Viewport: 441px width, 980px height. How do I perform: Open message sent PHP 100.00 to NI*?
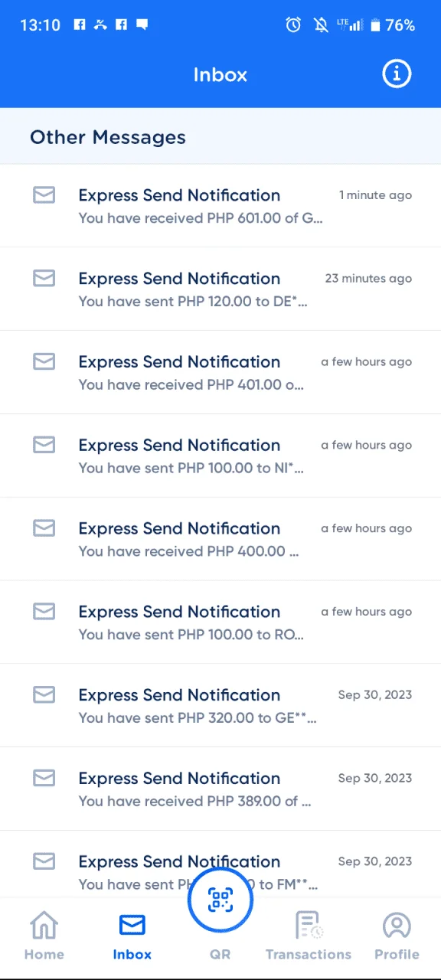(220, 456)
